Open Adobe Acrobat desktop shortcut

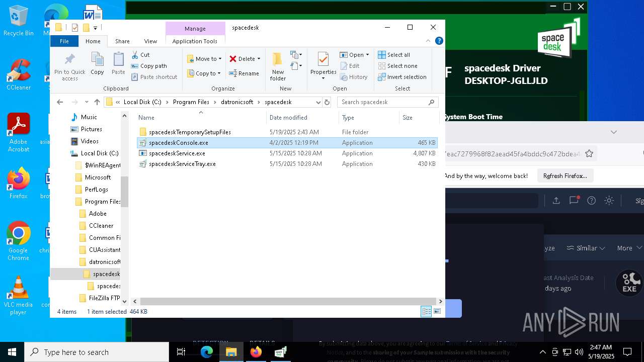pos(18,132)
